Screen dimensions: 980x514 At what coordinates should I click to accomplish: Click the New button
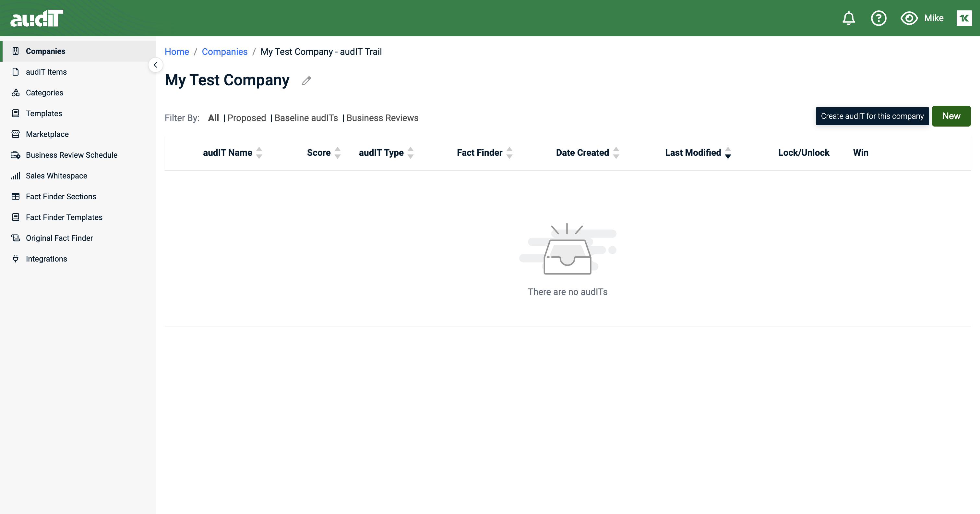click(x=951, y=116)
